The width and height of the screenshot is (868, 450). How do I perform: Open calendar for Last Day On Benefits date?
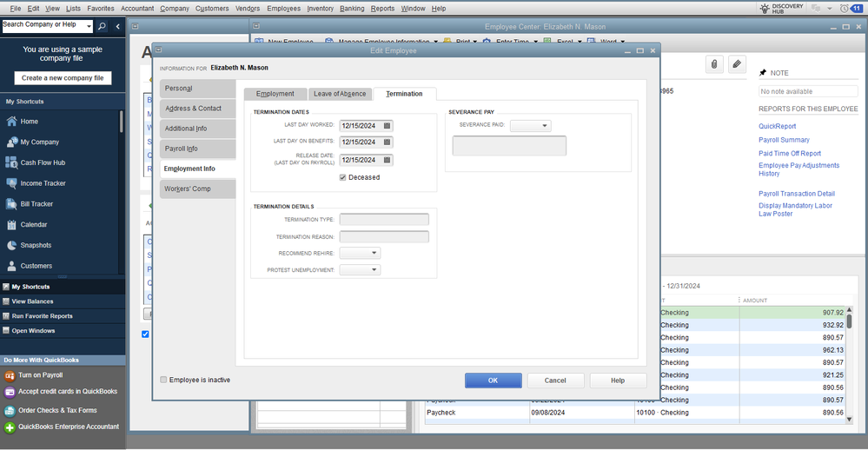387,142
